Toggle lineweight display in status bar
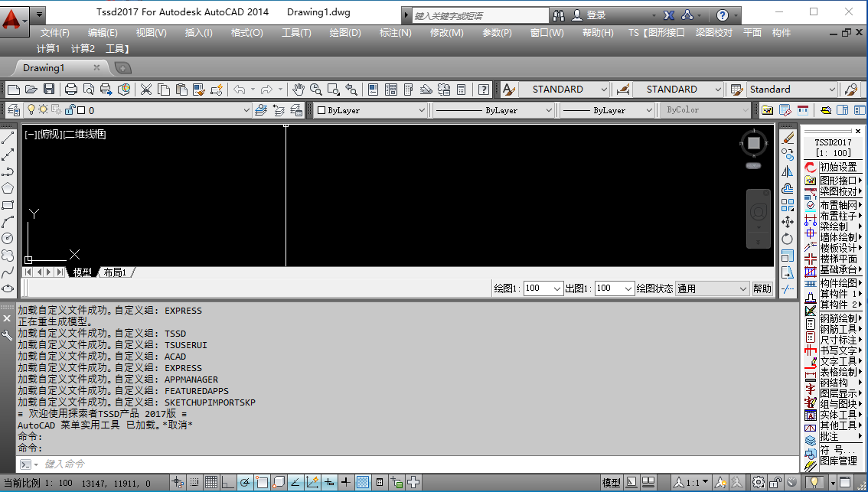The image size is (868, 492). point(346,483)
